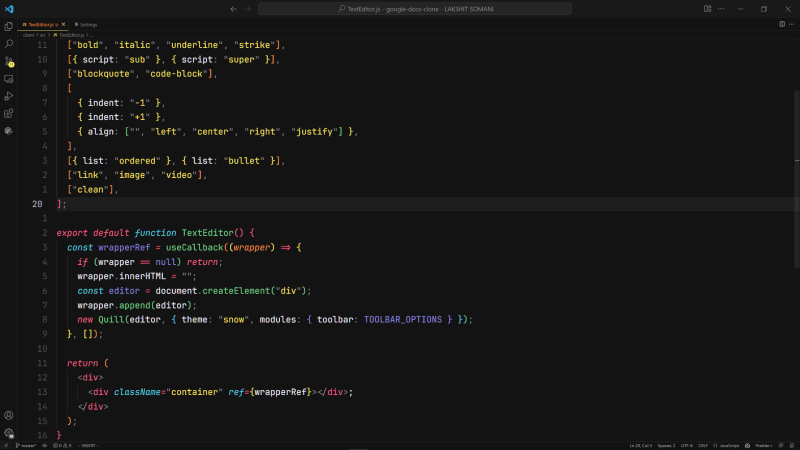Click 'createElement' in the code
Image resolution: width=800 pixels, height=450 pixels.
(x=236, y=291)
